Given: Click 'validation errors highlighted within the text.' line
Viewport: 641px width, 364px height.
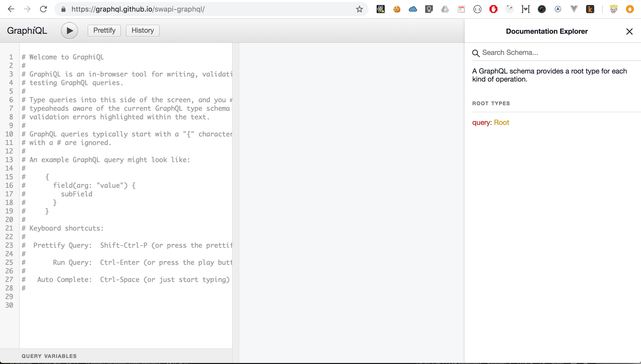Looking at the screenshot, I should point(116,117).
